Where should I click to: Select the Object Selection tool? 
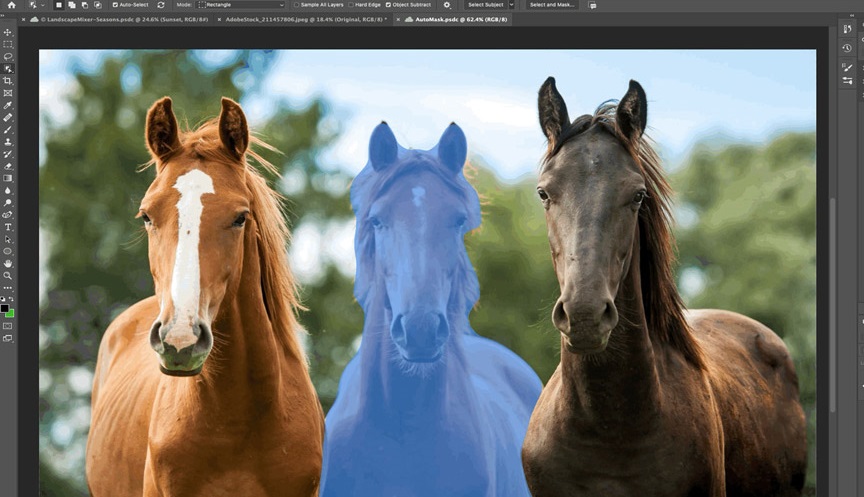pos(8,69)
